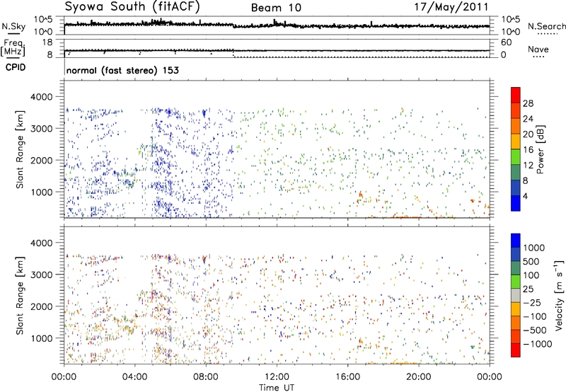Click the gray -25 to 25 segment of the Velocity bar

click(x=516, y=296)
